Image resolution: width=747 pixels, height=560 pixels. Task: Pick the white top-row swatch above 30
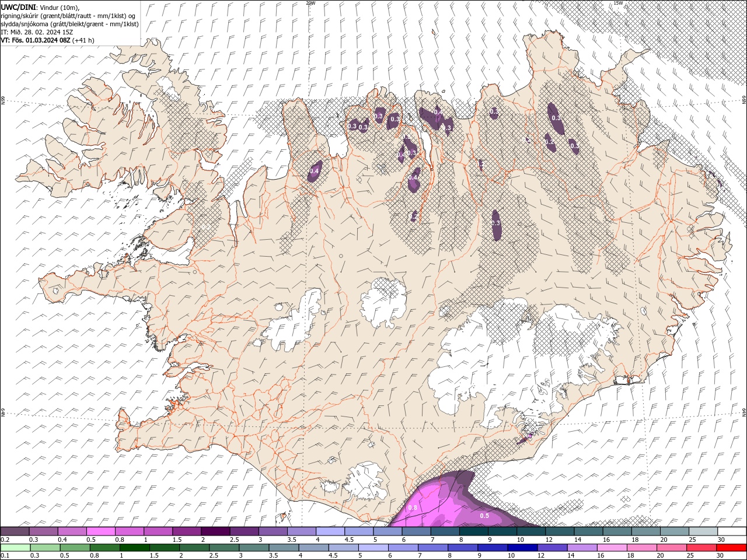click(x=732, y=531)
